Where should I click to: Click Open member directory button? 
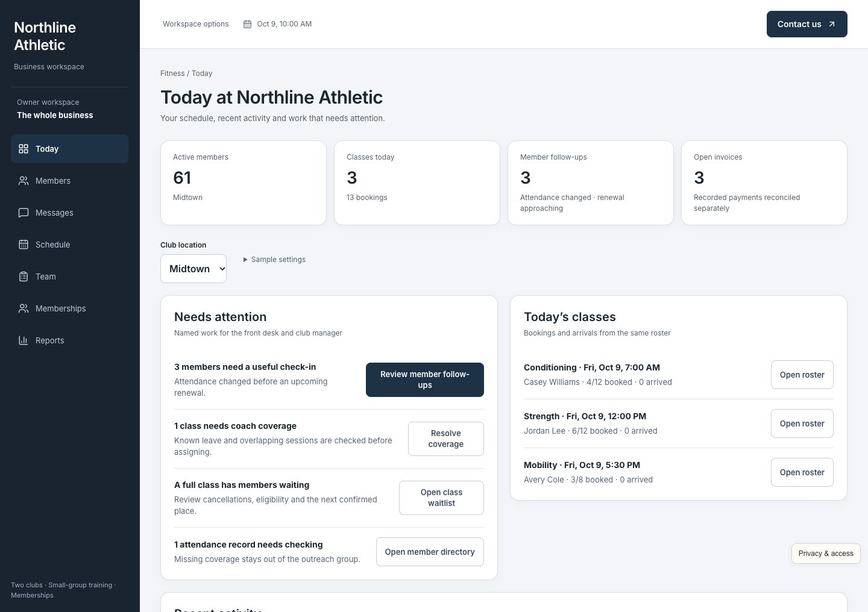[x=430, y=552]
